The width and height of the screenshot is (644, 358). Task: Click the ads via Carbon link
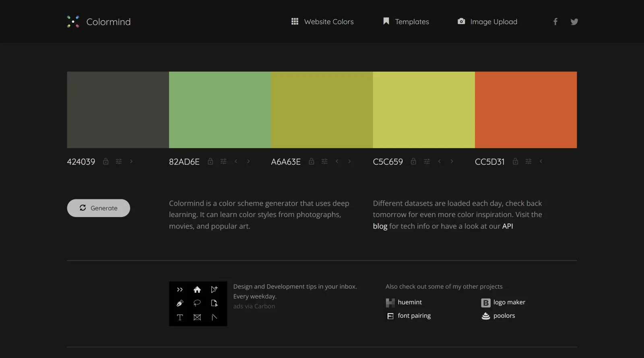[254, 306]
